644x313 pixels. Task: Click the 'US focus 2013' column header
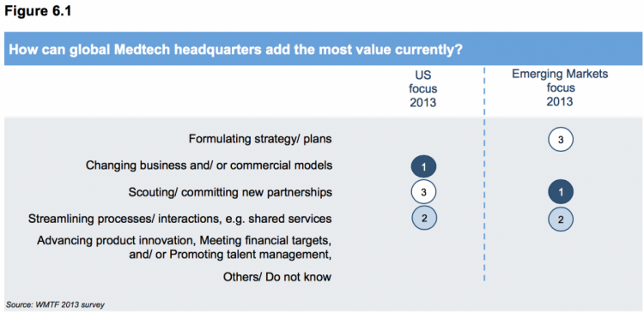(x=423, y=88)
